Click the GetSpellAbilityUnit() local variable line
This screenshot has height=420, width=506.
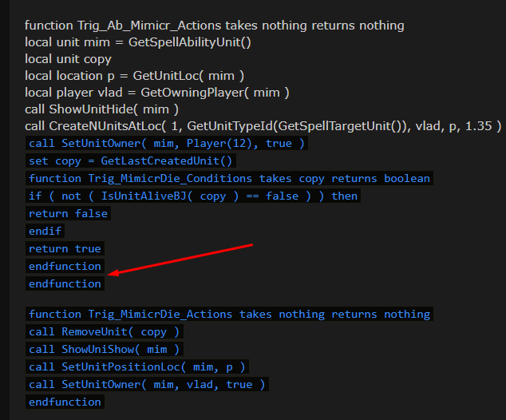pyautogui.click(x=138, y=42)
